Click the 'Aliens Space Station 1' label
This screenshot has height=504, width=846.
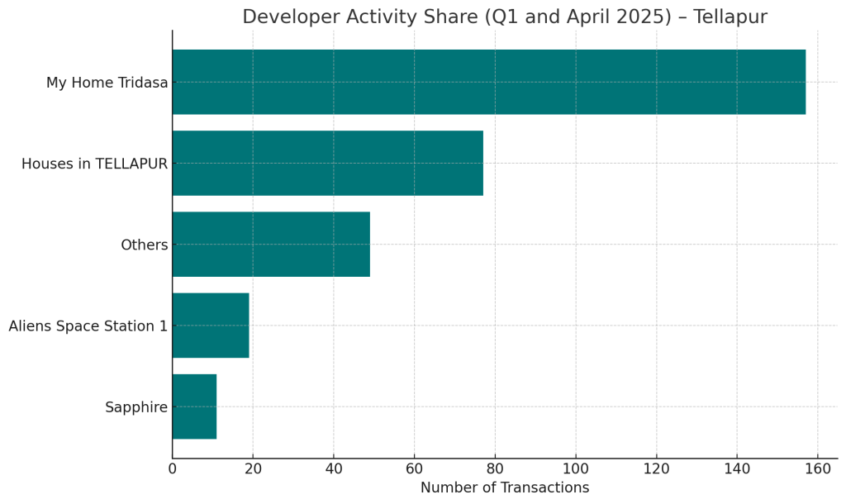(x=88, y=326)
